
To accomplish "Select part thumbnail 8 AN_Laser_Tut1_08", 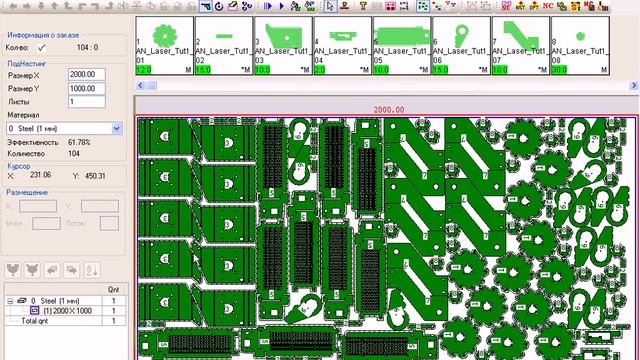I will tap(580, 46).
